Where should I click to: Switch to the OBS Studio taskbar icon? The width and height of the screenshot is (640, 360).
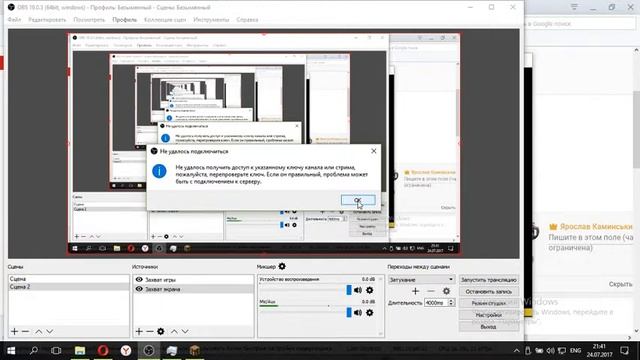point(149,351)
